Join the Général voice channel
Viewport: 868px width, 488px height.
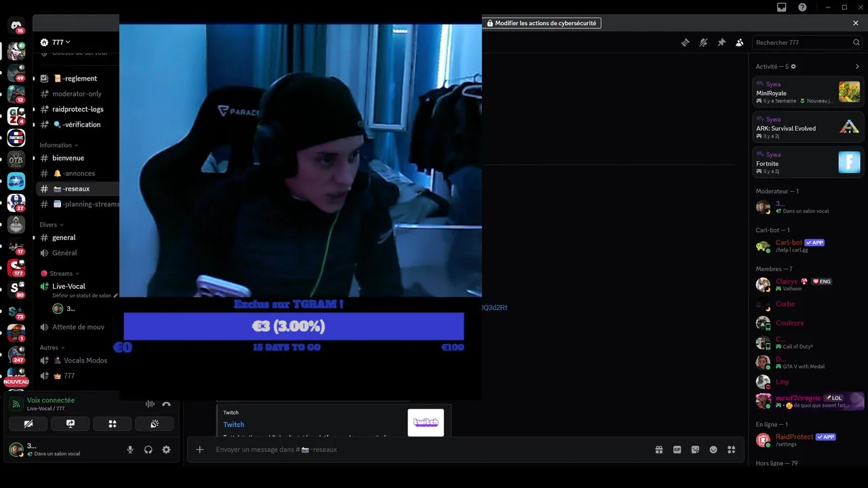tap(77, 253)
